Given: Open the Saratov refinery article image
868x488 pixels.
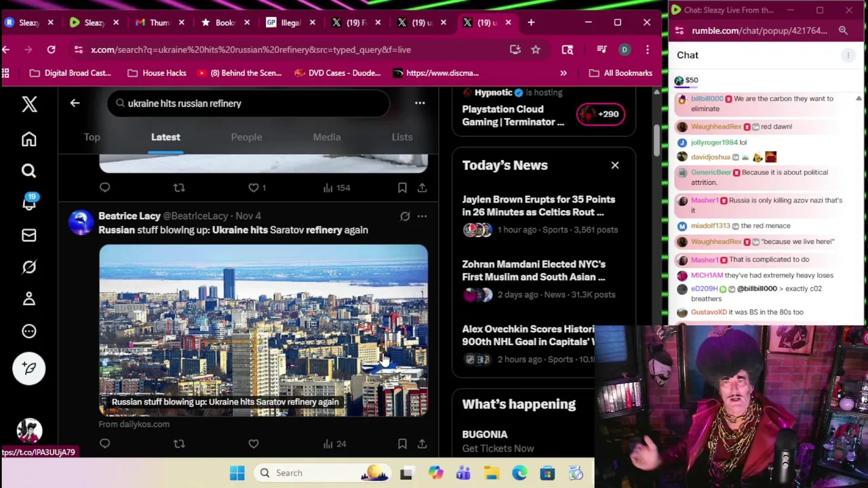Looking at the screenshot, I should pos(263,331).
